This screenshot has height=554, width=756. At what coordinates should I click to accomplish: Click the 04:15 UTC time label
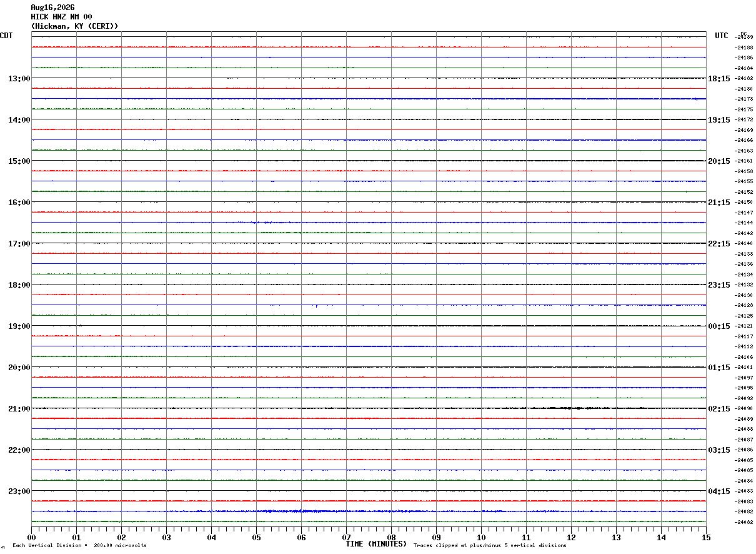click(x=719, y=491)
